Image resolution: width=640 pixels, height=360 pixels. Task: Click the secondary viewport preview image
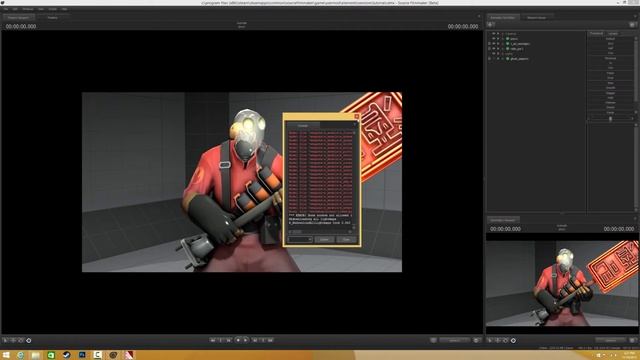[x=562, y=283]
